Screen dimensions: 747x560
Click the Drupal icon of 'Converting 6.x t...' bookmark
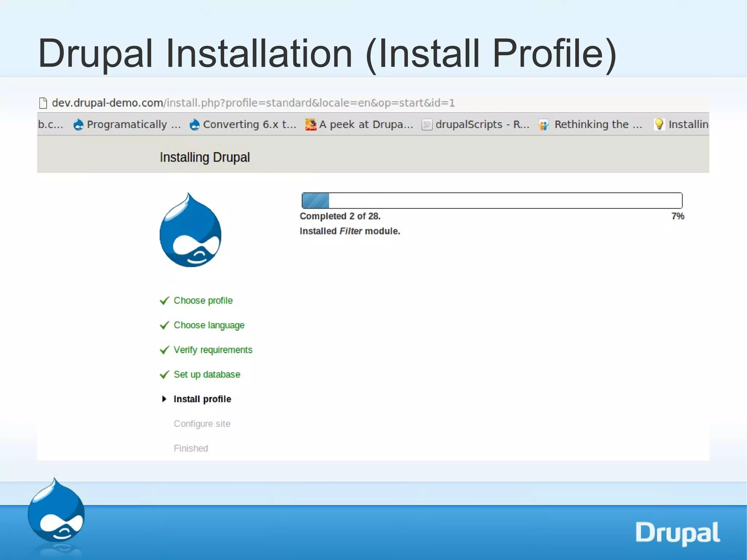[x=195, y=125]
